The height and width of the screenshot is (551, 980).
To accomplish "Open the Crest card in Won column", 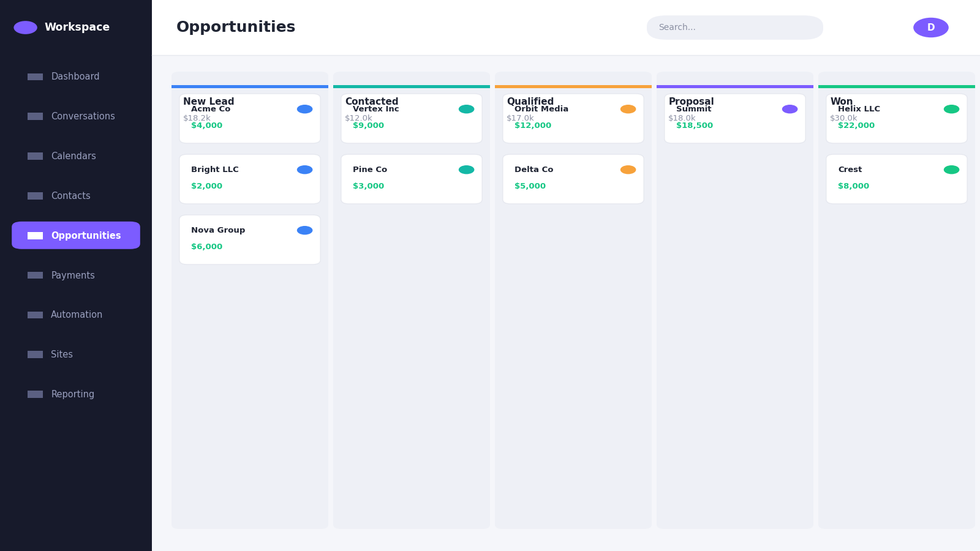I will point(897,179).
